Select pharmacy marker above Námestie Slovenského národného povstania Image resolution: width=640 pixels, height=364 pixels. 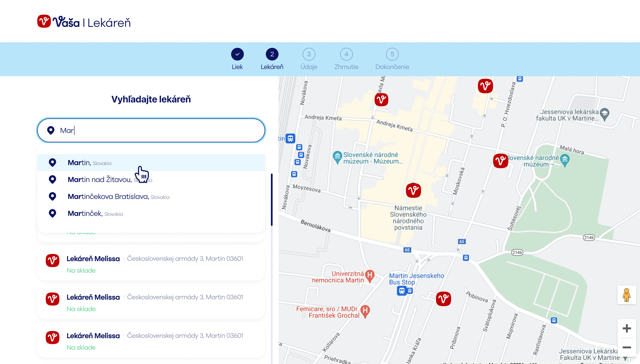414,190
